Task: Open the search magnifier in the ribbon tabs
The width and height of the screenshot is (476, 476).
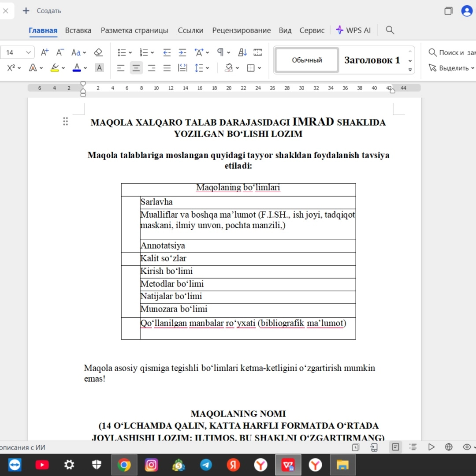Action: coord(390,30)
